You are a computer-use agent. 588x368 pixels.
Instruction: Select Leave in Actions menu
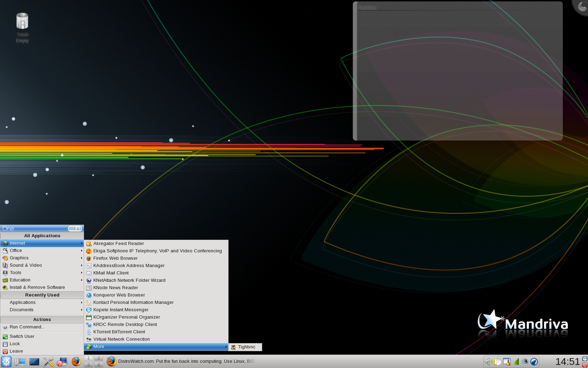click(x=42, y=351)
